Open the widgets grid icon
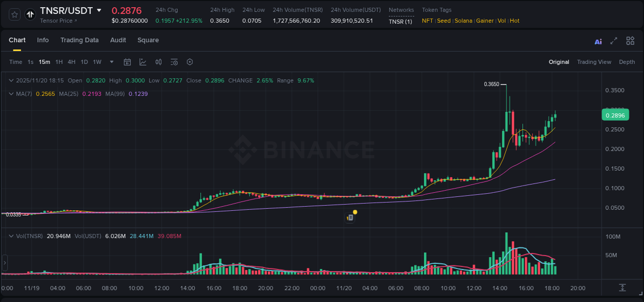Viewport: 644px width, 302px height. [630, 40]
